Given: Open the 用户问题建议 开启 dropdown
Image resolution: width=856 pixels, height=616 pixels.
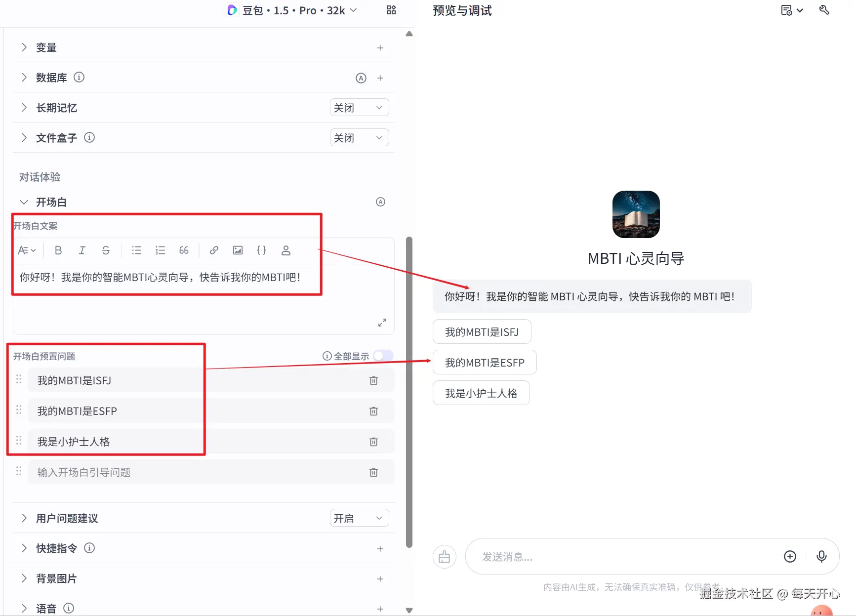Looking at the screenshot, I should [x=359, y=518].
